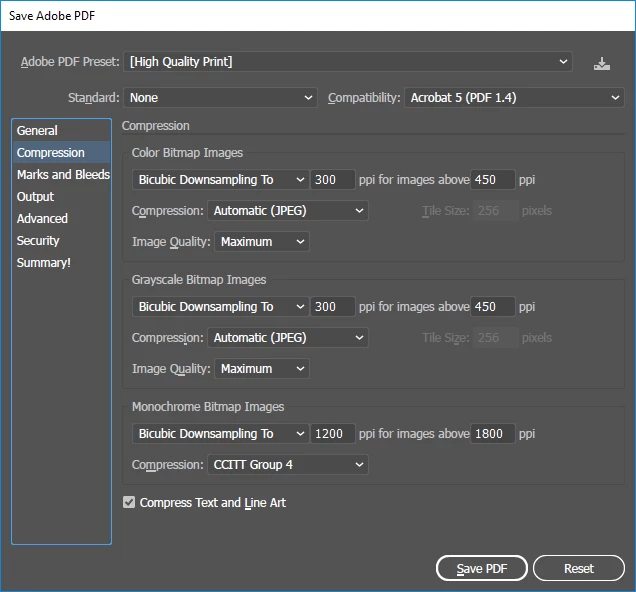Click Grayscale Tile Size field
This screenshot has height=592, width=636.
[x=495, y=338]
